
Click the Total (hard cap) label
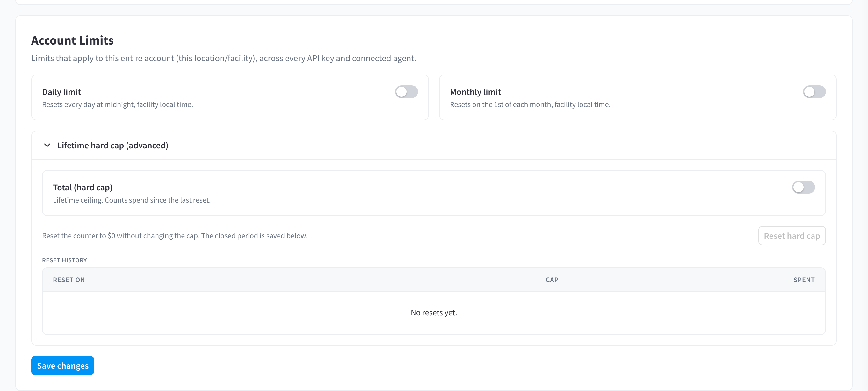[83, 188]
